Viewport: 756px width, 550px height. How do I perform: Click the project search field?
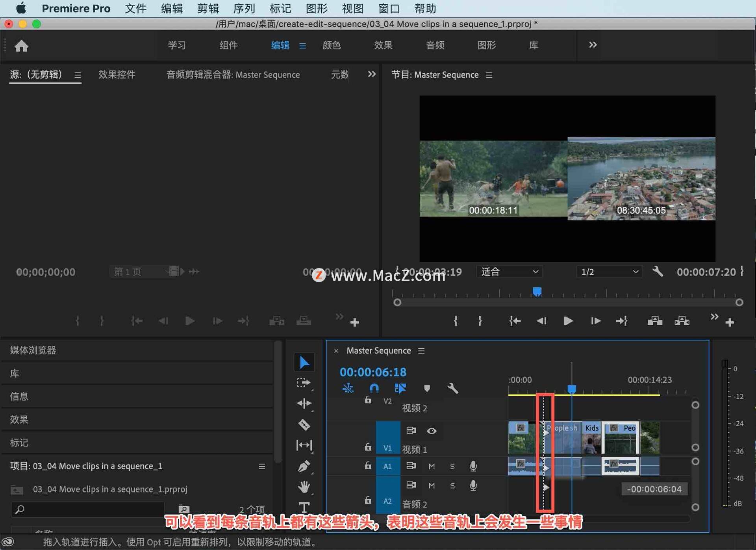(x=87, y=509)
